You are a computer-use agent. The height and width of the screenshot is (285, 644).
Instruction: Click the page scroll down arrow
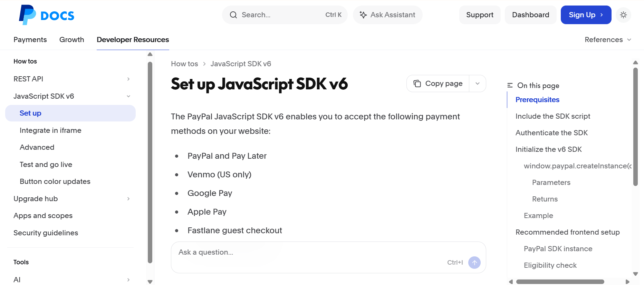pos(635,274)
